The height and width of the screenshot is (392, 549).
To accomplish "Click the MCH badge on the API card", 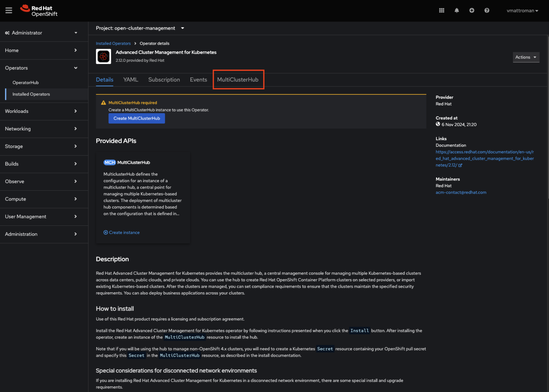I will click(x=109, y=163).
